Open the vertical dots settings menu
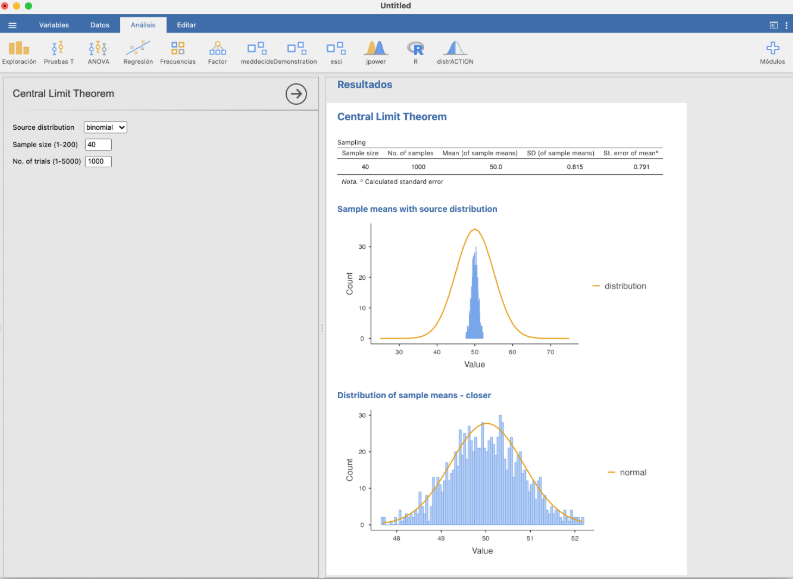The width and height of the screenshot is (793, 579). (x=786, y=25)
